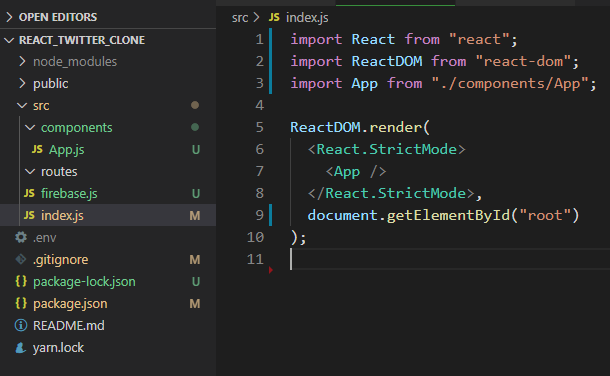This screenshot has height=376, width=610.
Task: Expand the node_modules folder chevron
Action: (x=23, y=61)
